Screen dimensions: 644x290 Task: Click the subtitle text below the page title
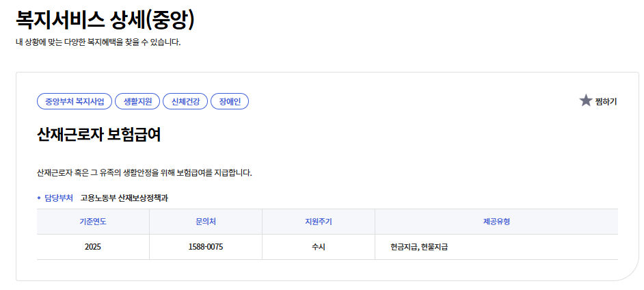pos(98,42)
